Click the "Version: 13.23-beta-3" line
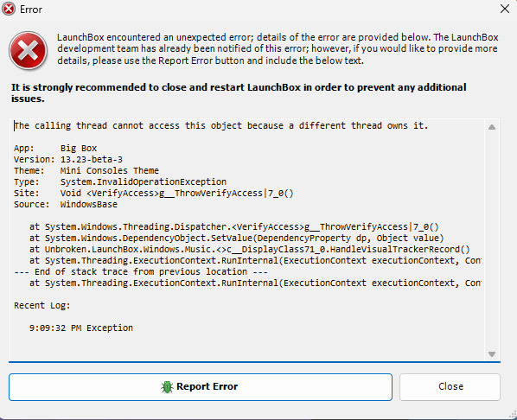The image size is (517, 420). coord(68,160)
